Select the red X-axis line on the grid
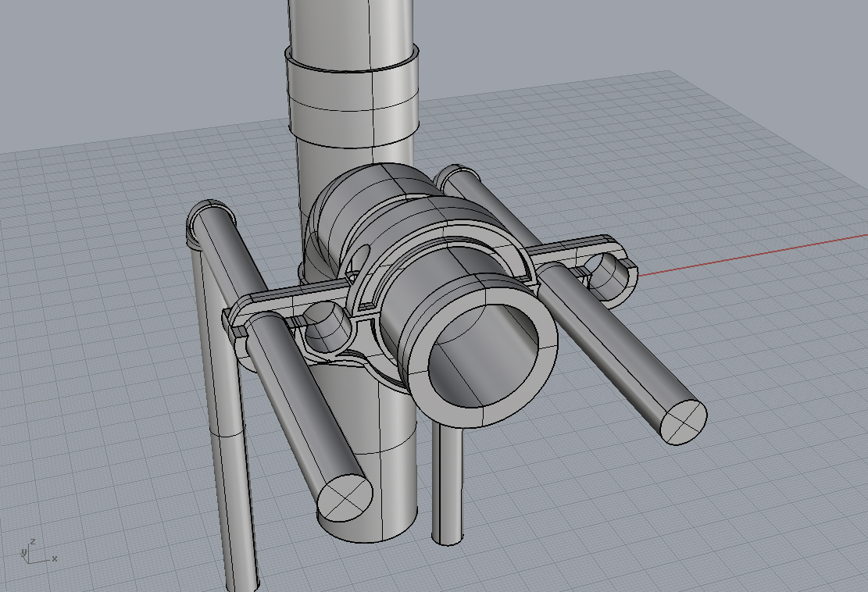The height and width of the screenshot is (592, 868). click(753, 255)
